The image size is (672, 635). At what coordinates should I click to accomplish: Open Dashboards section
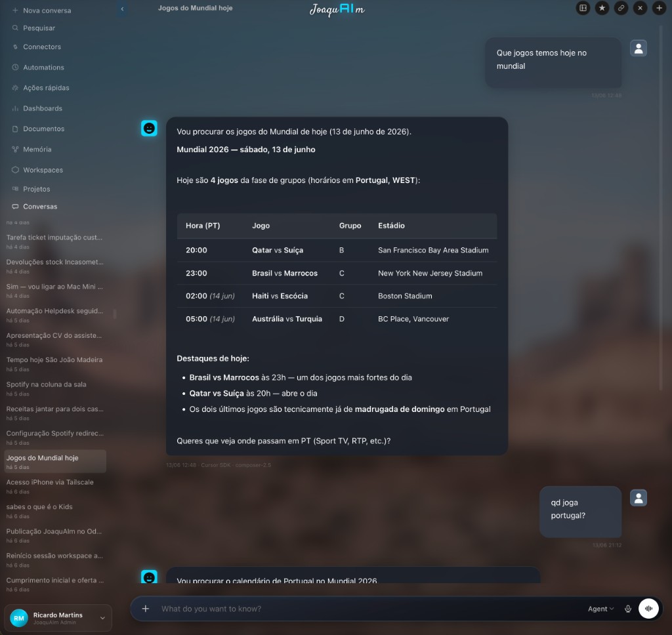point(37,108)
